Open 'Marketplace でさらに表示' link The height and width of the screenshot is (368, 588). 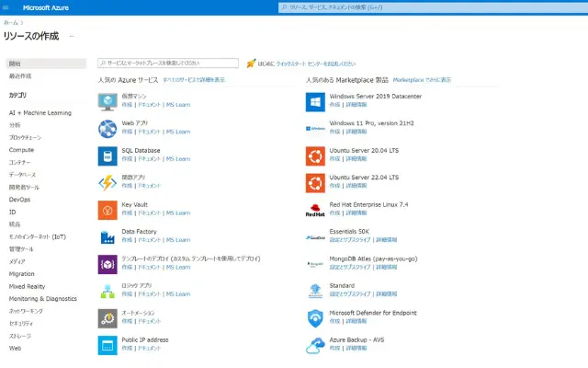[x=422, y=80]
